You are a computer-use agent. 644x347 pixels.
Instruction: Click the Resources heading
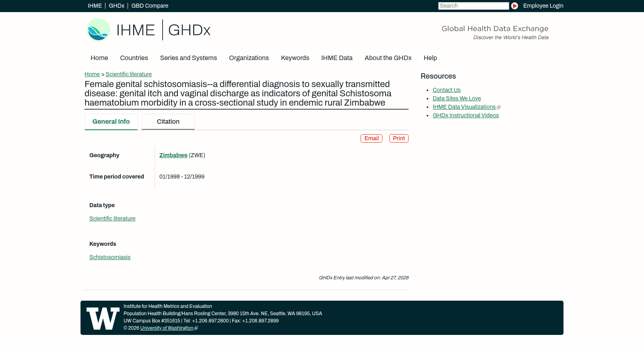[x=438, y=76]
